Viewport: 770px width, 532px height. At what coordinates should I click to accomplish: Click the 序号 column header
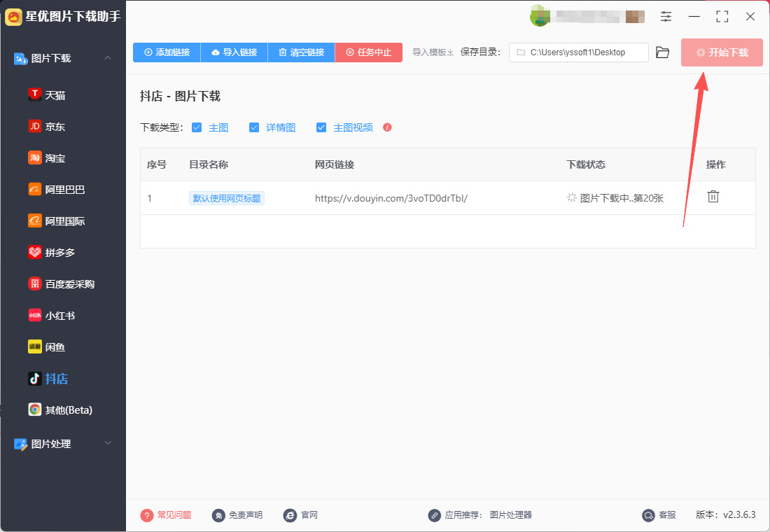coord(157,164)
